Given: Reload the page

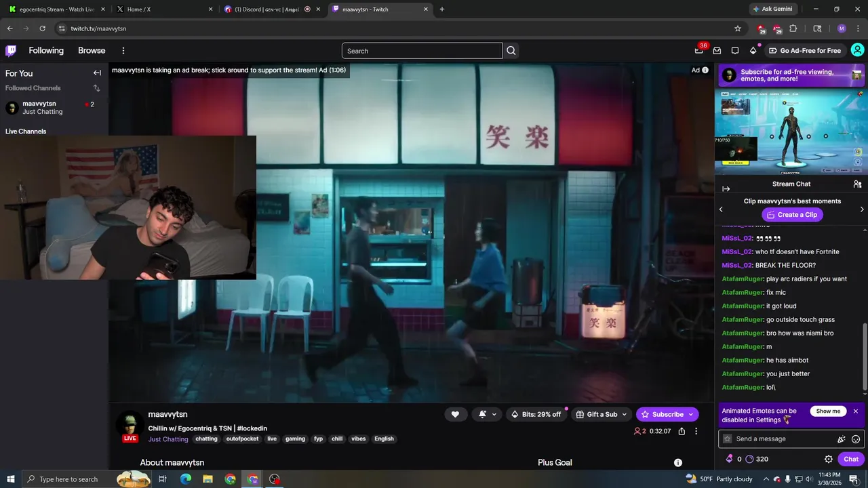Looking at the screenshot, I should pos(42,28).
